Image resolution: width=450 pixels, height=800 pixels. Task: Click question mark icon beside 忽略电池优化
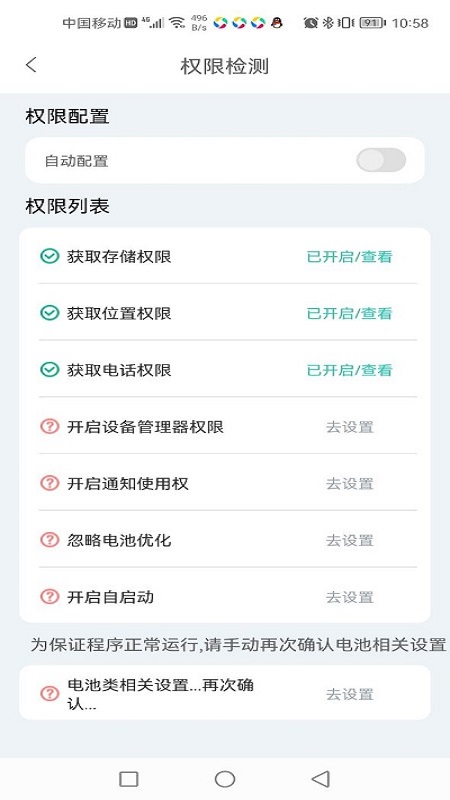49,539
